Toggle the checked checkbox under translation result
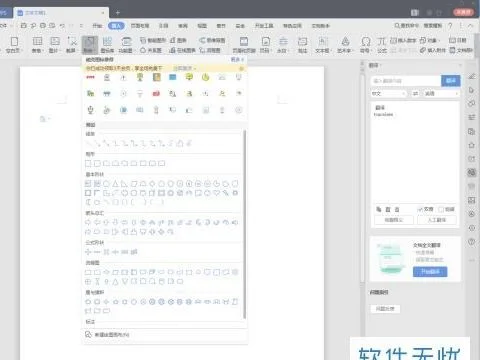480x360 pixels. point(420,209)
